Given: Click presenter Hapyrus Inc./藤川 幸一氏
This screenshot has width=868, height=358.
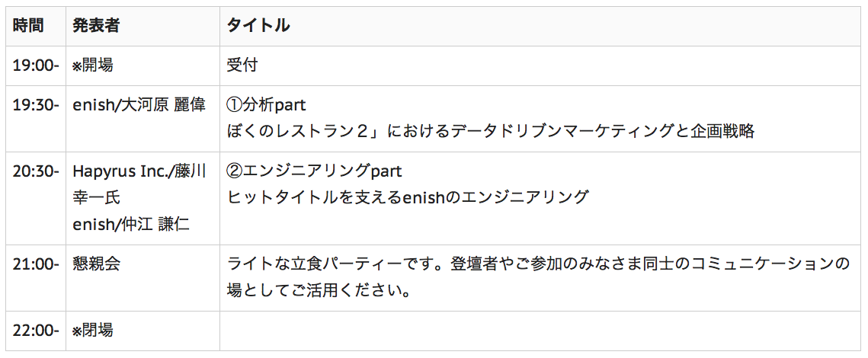Looking at the screenshot, I should 139,185.
